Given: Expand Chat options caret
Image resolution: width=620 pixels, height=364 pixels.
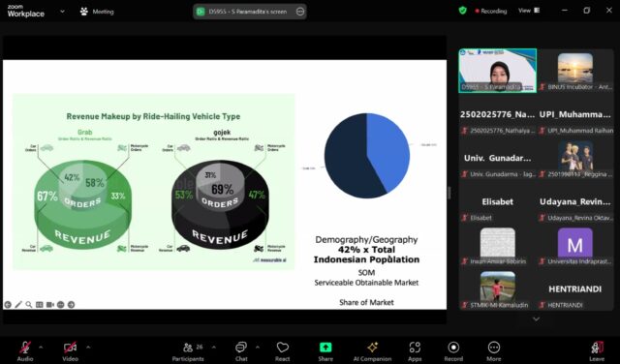Looking at the screenshot, I should pos(258,348).
